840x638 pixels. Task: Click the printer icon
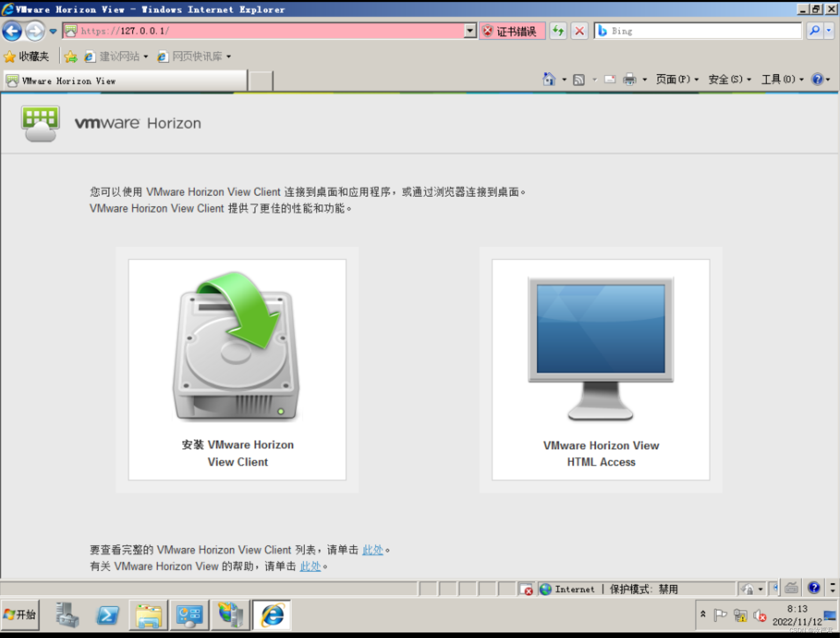630,79
